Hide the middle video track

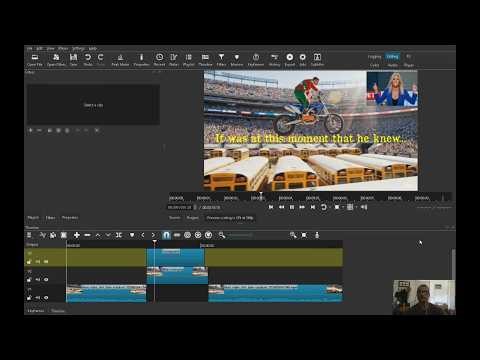click(46, 280)
